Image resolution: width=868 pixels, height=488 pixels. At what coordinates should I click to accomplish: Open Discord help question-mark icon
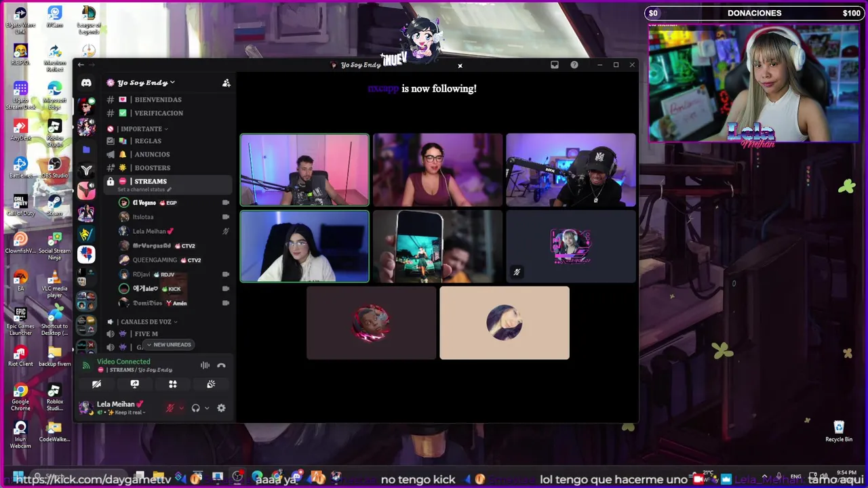[x=574, y=65]
